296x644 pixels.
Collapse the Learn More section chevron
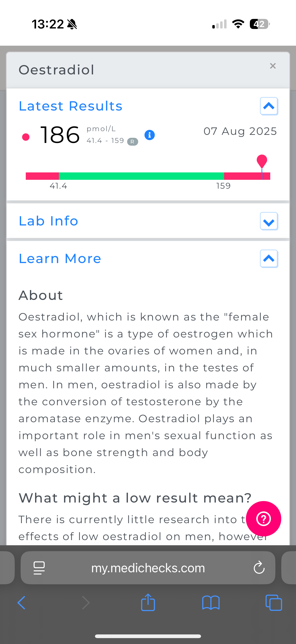coord(269,259)
